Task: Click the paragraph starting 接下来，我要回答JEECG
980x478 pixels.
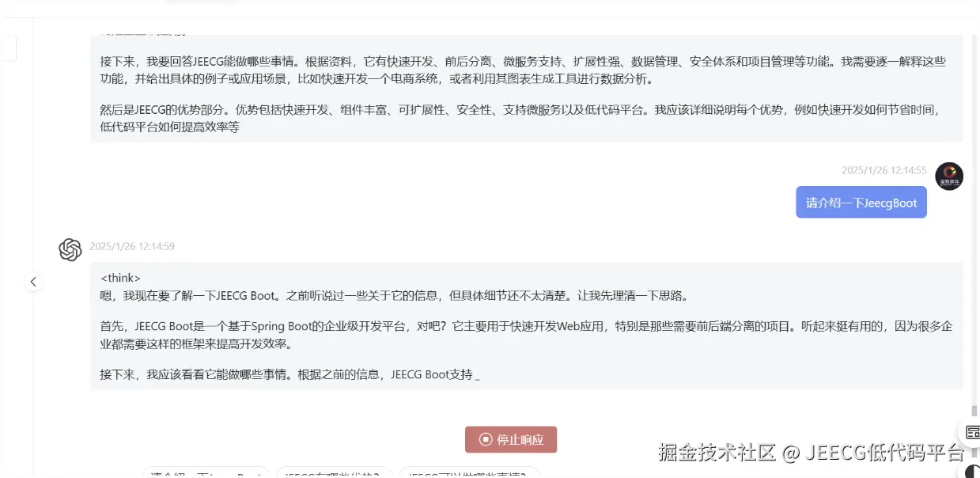Action: pos(523,70)
